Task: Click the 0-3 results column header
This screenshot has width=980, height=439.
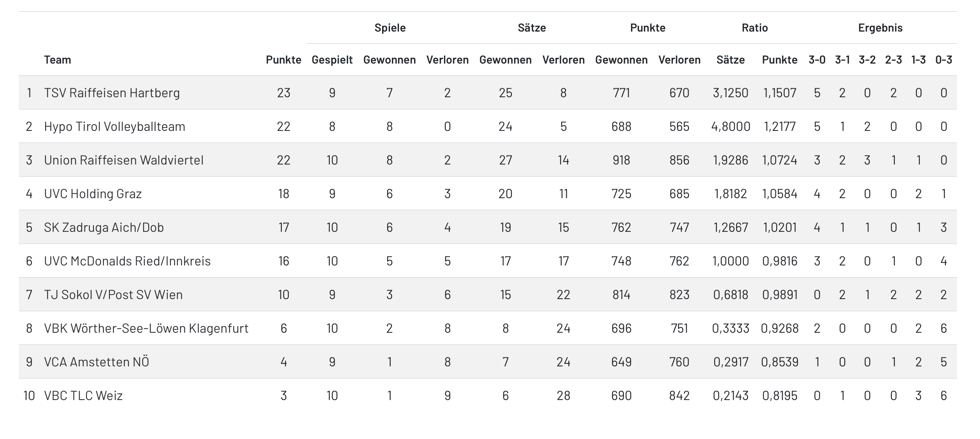Action: (944, 60)
